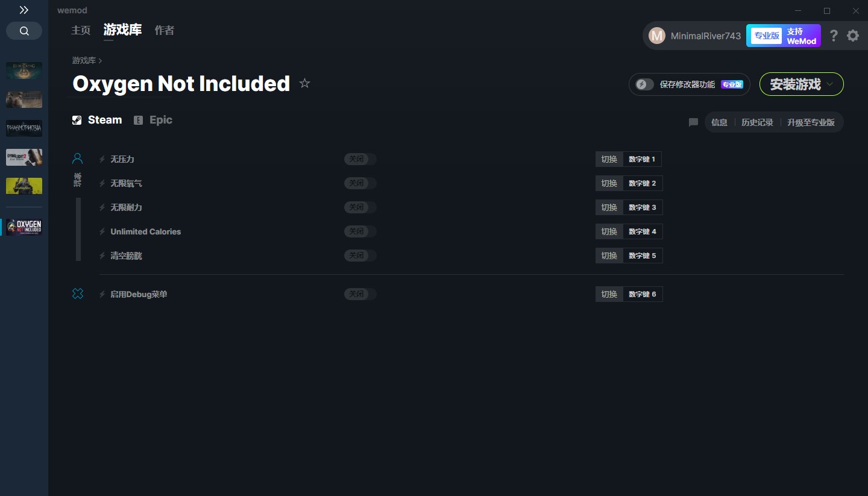
Task: Click the 升级至专业版 link
Action: click(811, 122)
